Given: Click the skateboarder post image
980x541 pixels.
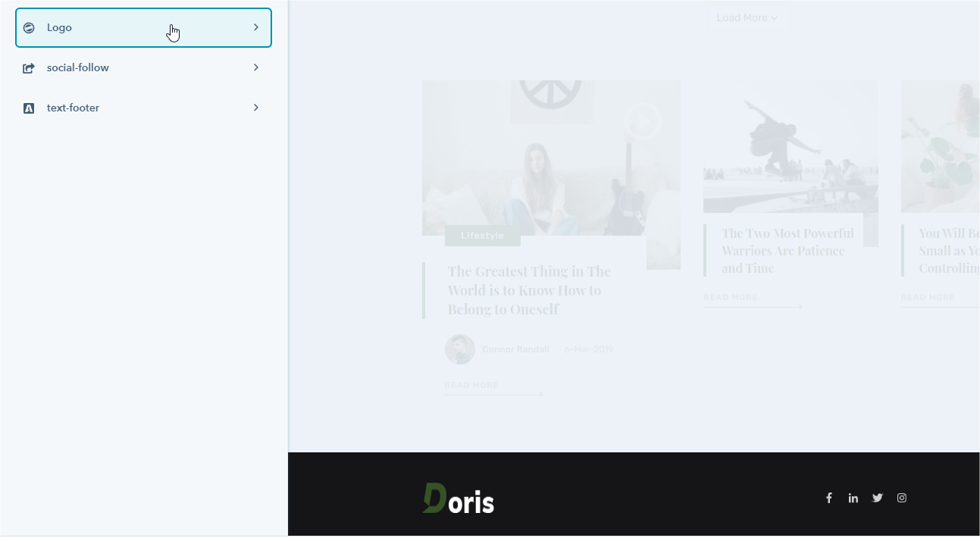Looking at the screenshot, I should coord(791,147).
